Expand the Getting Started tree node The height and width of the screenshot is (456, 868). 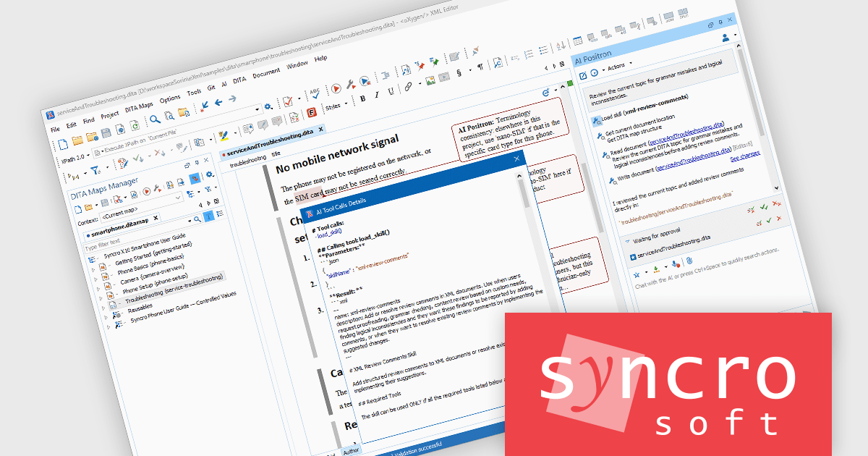click(x=94, y=271)
